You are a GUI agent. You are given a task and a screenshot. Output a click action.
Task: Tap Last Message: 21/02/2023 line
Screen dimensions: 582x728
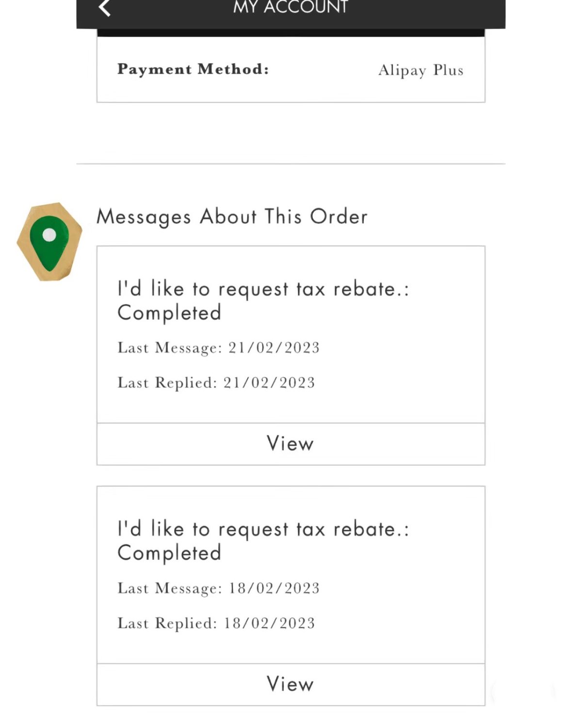coord(219,348)
